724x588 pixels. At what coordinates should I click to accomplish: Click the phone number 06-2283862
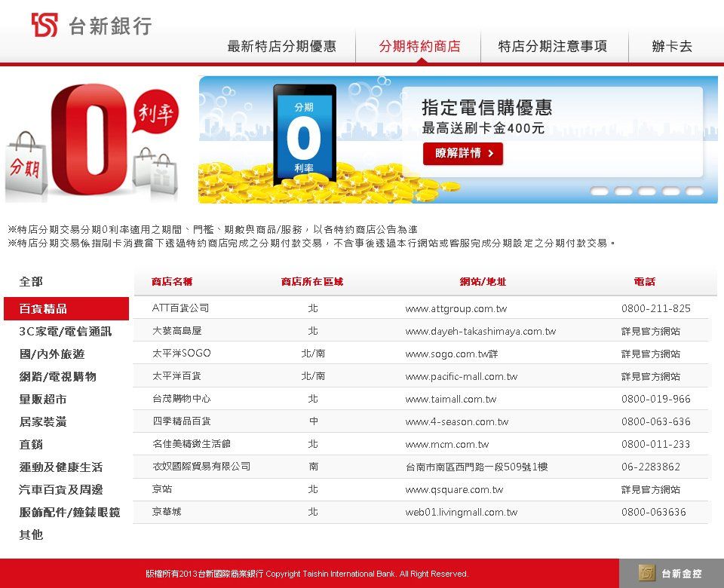tap(651, 467)
